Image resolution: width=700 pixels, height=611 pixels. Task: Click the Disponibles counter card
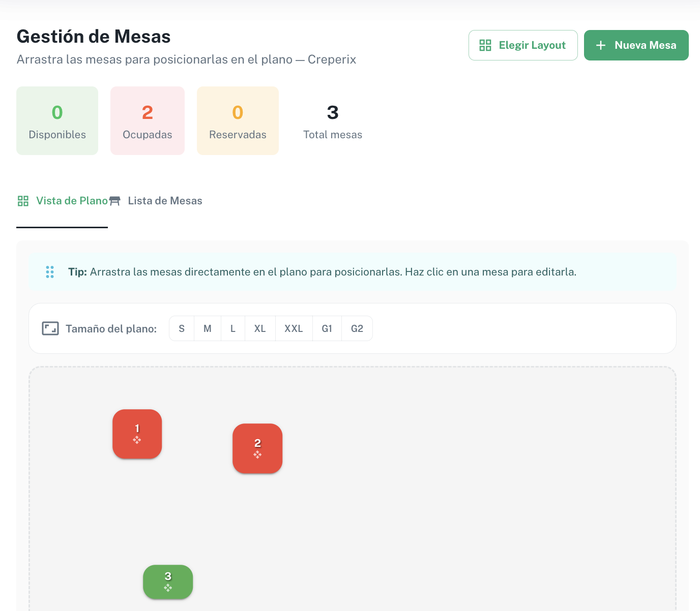[57, 120]
